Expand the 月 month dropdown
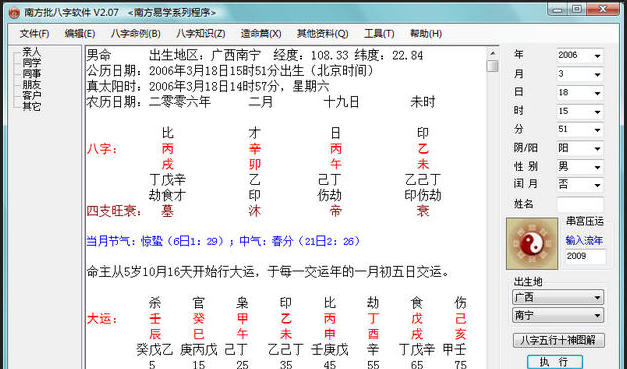627x369 pixels. 597,74
